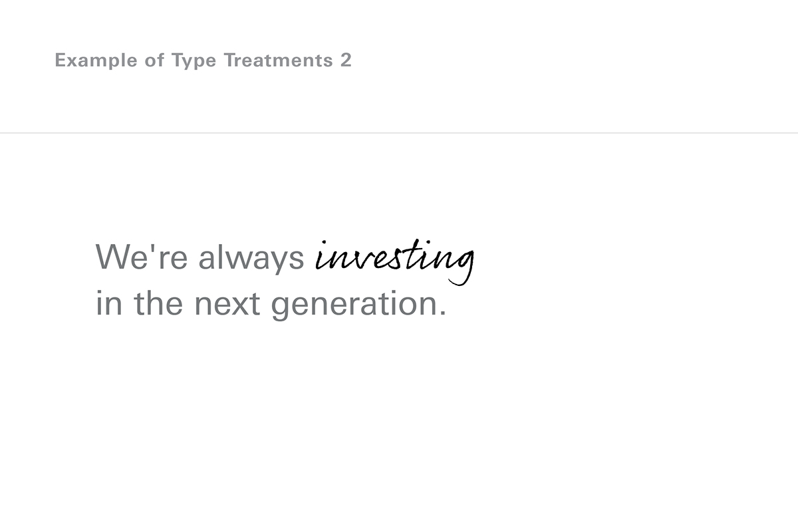Image resolution: width=798 pixels, height=532 pixels.
Task: Click the horizontal divider line below the heading
Action: click(399, 133)
